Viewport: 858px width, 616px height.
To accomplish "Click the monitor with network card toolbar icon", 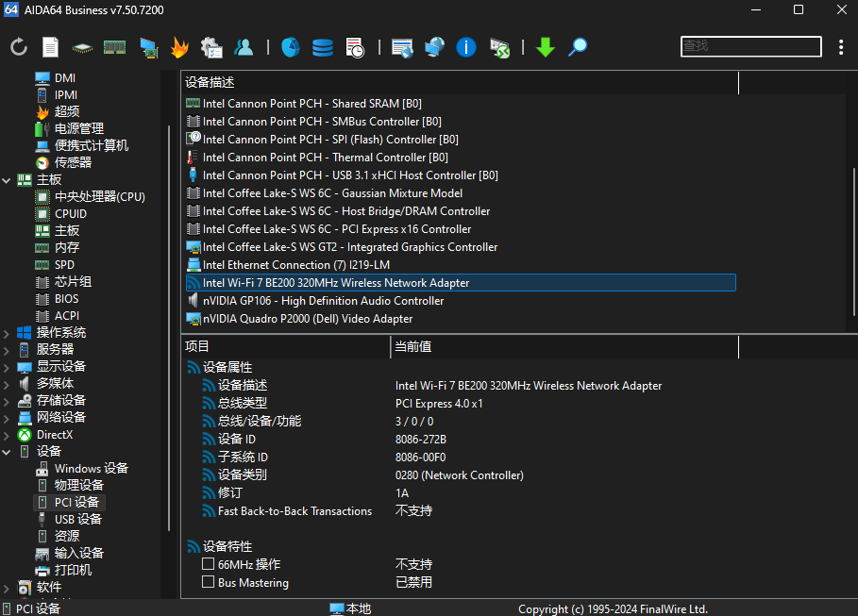I will (x=148, y=47).
